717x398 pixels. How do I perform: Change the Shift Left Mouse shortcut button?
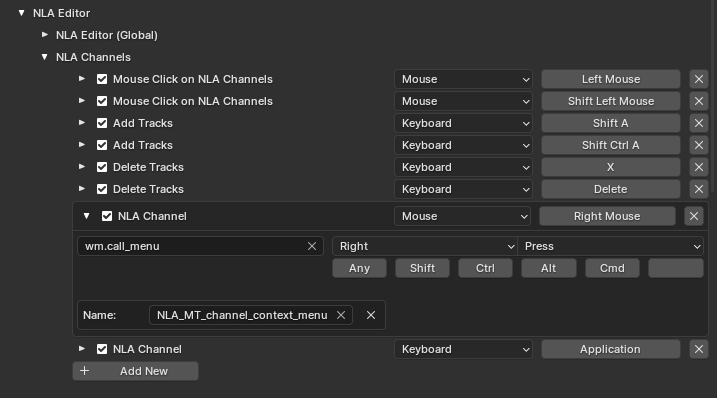tap(611, 101)
